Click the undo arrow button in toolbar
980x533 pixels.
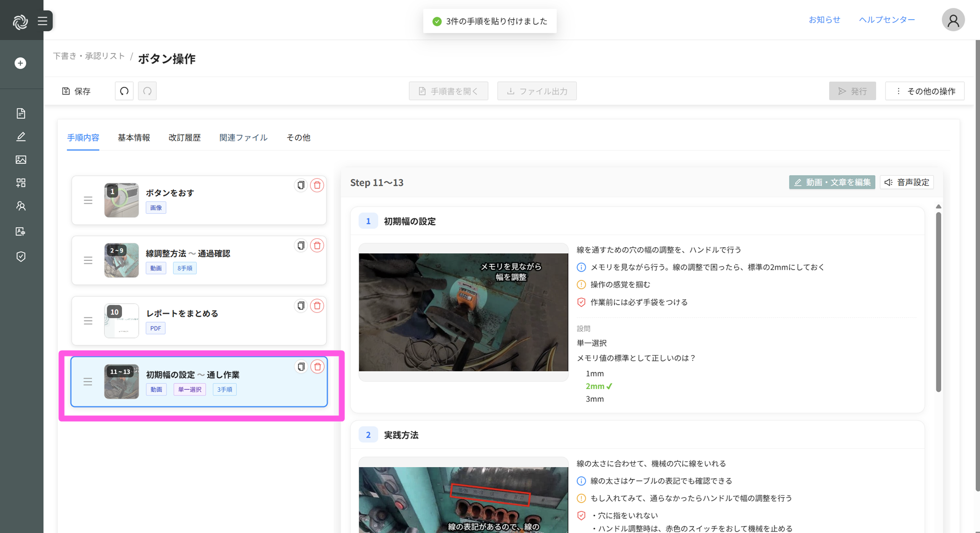(124, 91)
